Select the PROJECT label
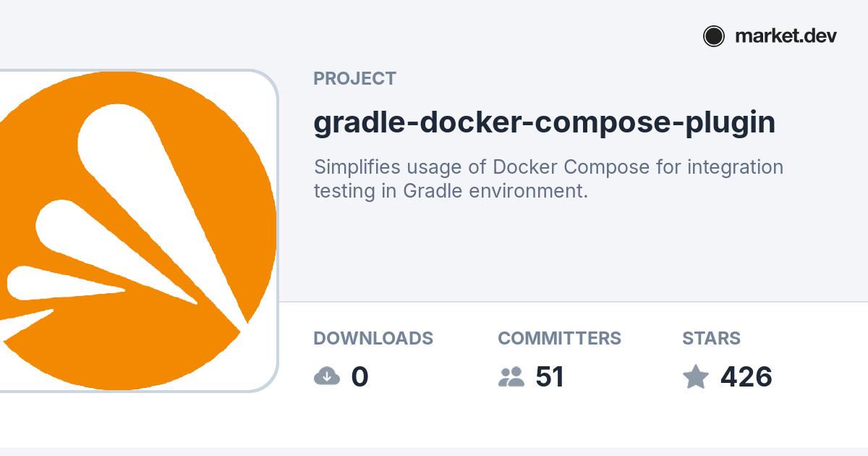 [x=354, y=79]
